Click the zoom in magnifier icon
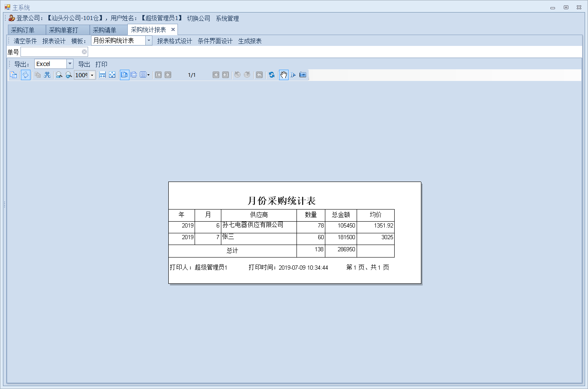 [69, 75]
